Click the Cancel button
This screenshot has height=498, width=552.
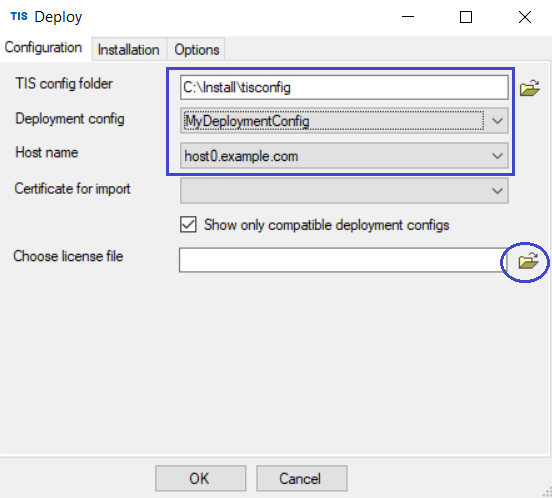pyautogui.click(x=302, y=478)
